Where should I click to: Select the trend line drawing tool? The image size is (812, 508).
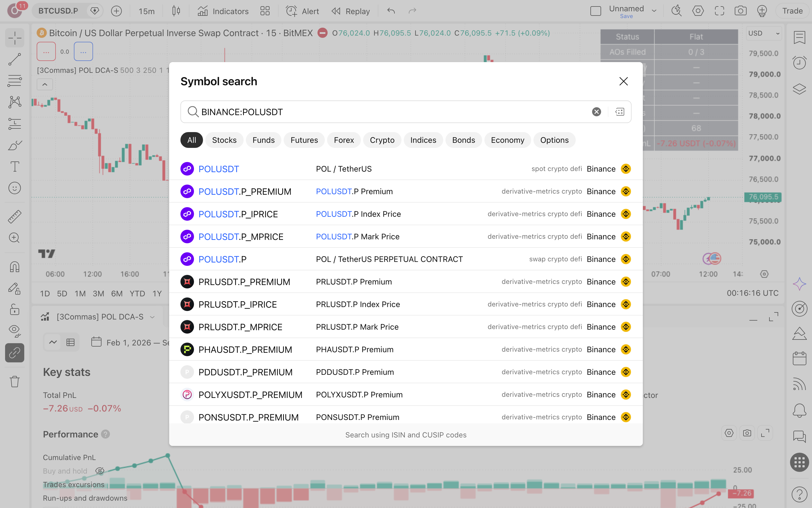(x=14, y=60)
